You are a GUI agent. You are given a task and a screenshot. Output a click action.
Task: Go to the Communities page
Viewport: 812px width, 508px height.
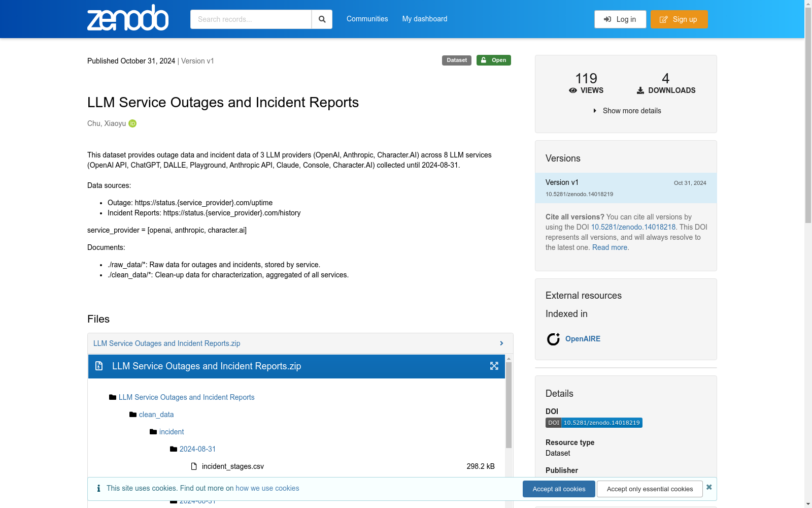(x=367, y=19)
